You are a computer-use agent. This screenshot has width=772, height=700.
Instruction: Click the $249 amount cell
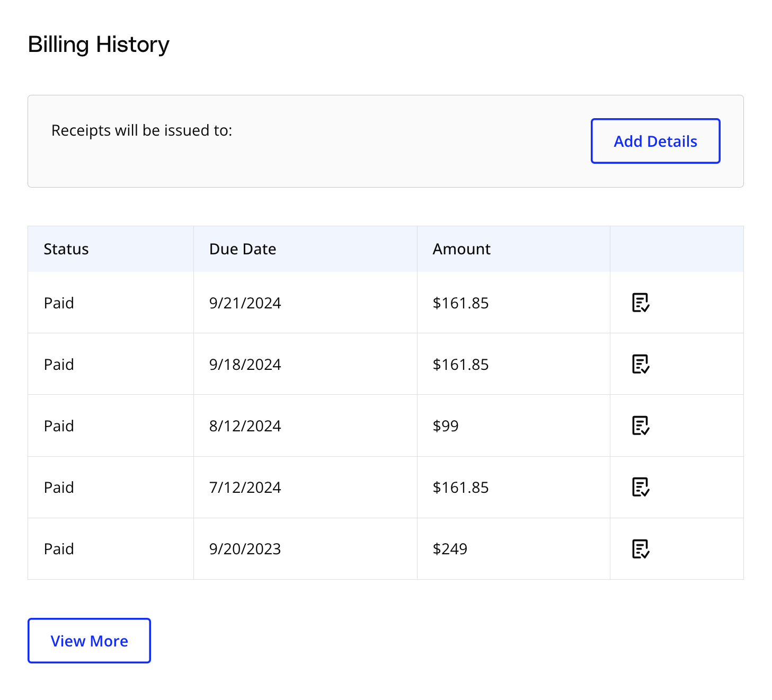coord(450,549)
